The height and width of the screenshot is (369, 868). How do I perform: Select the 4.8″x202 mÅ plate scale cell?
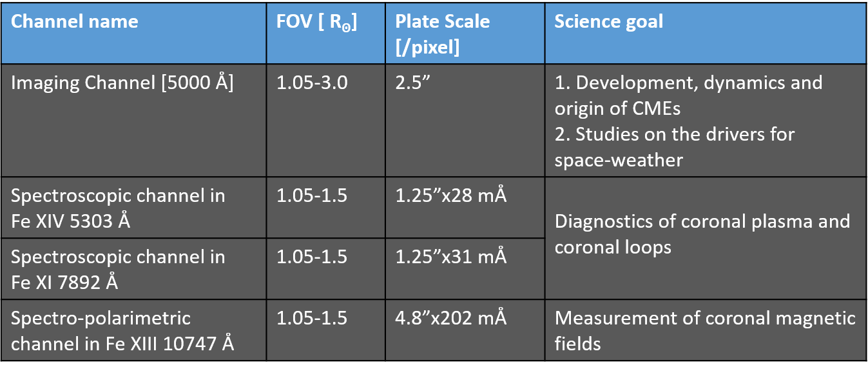tap(465, 330)
